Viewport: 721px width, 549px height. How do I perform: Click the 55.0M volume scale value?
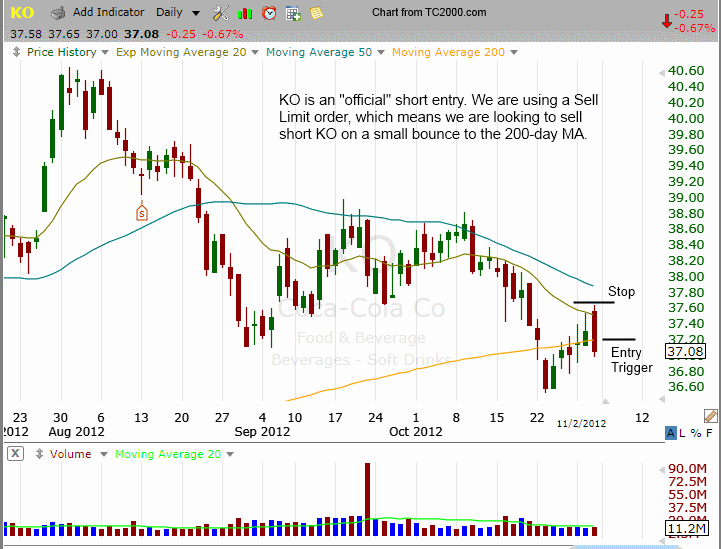pos(687,494)
